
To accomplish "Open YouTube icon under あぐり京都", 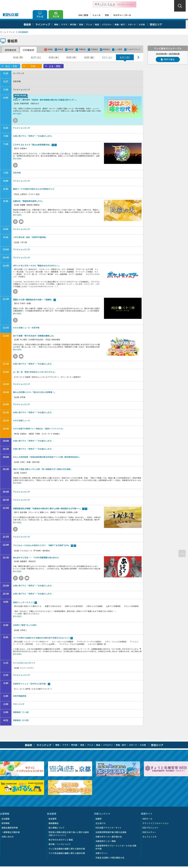I will 21,356.
